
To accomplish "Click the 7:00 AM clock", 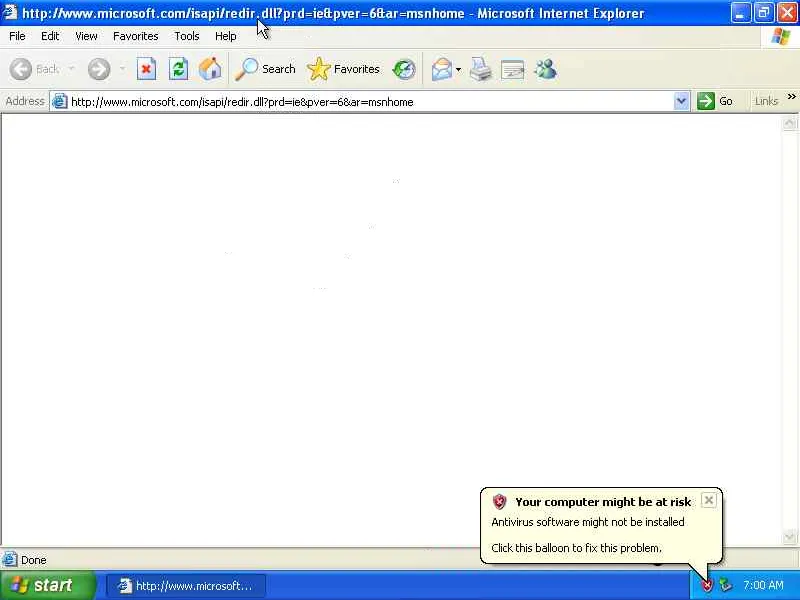I will click(x=763, y=585).
